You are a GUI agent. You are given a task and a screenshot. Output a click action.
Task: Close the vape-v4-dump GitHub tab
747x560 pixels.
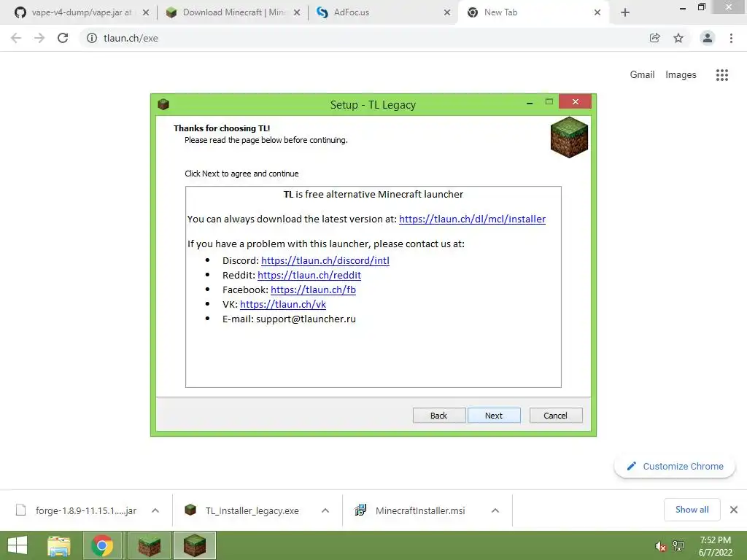(146, 12)
